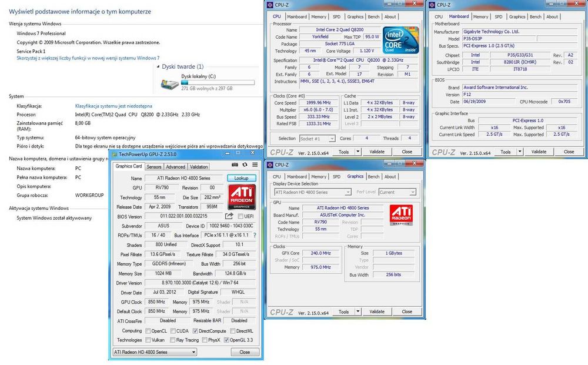Click WORKGROUP value in system info
588x365 pixels.
pos(89,195)
